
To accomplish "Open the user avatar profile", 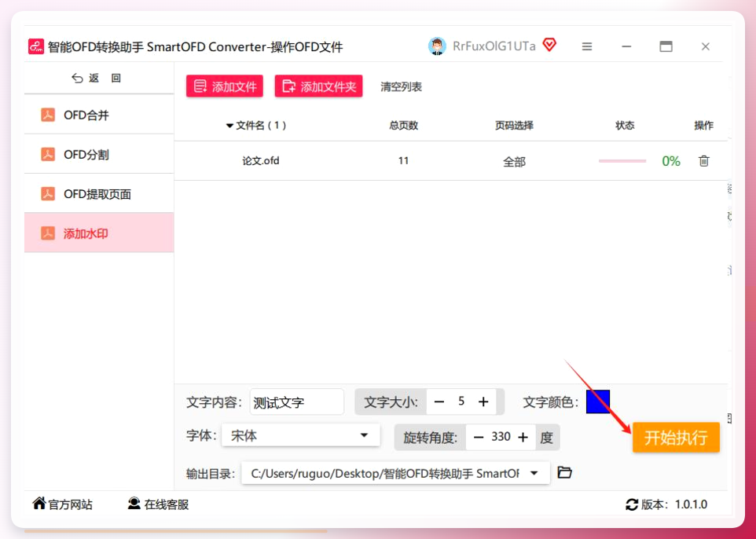I will point(437,46).
